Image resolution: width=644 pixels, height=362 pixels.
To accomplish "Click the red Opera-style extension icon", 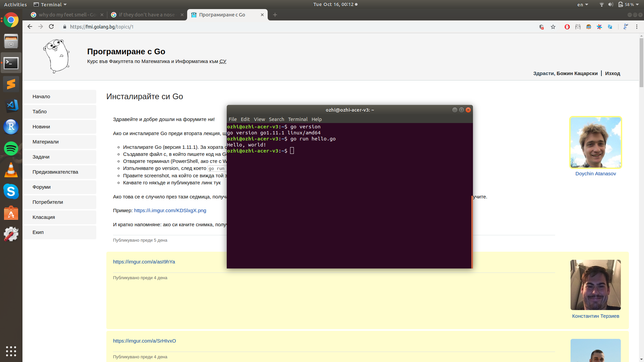I will 567,27.
